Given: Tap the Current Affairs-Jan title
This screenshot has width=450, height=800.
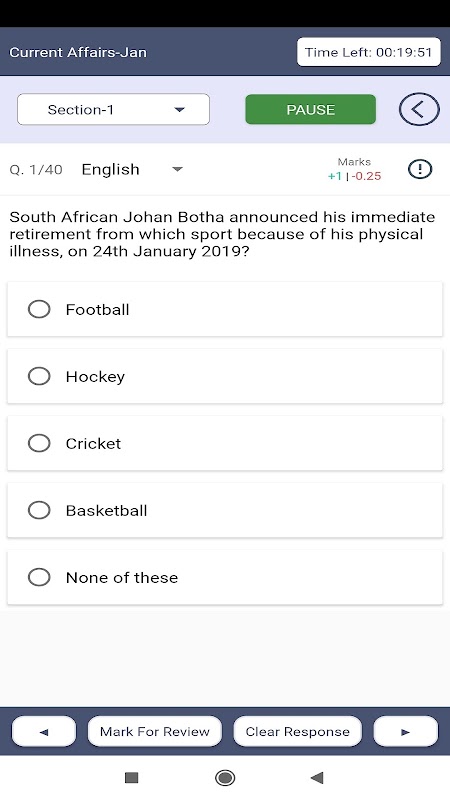Looking at the screenshot, I should [x=78, y=52].
